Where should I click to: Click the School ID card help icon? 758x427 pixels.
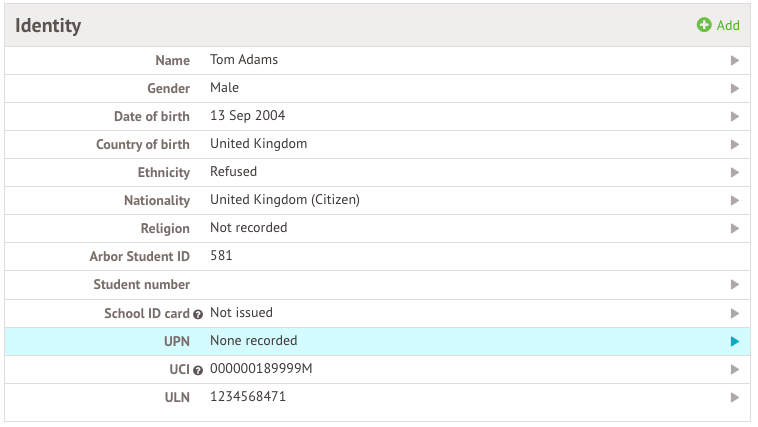(x=198, y=314)
